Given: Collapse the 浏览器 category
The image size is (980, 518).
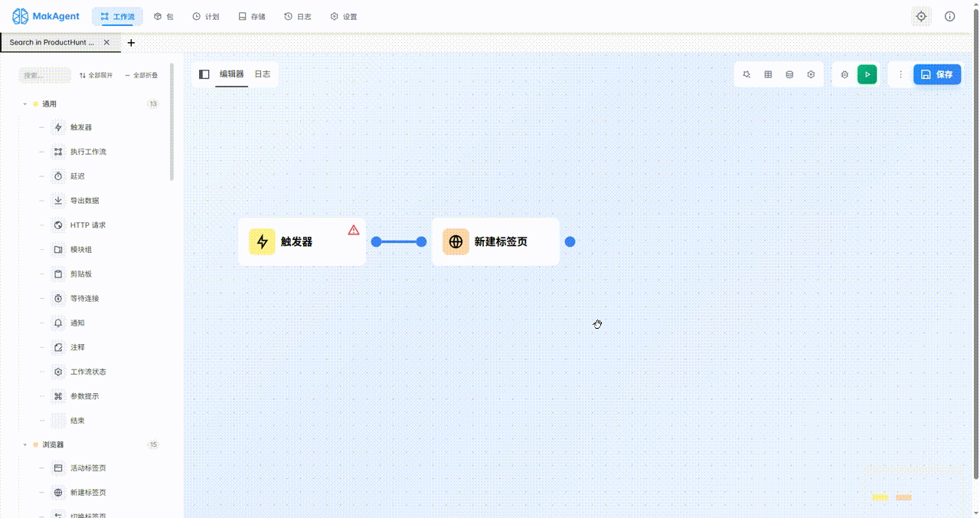Looking at the screenshot, I should tap(25, 444).
